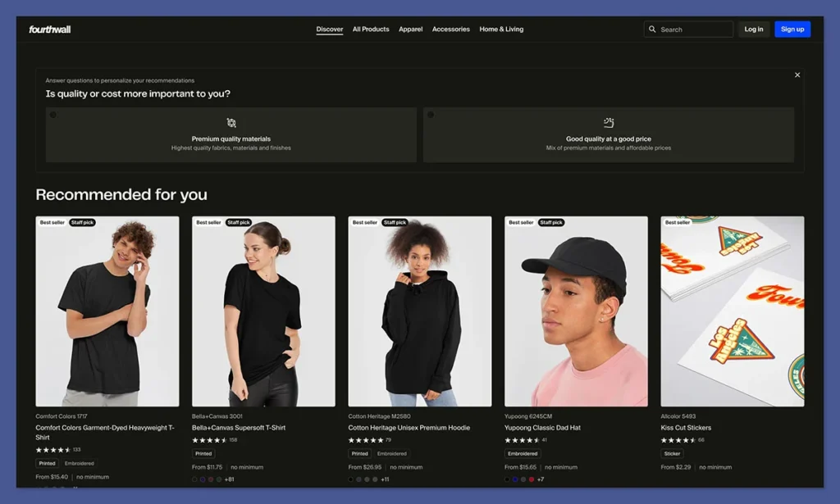Pick the red color swatch on the dad hat
Viewport: 840px width, 504px height.
point(532,479)
